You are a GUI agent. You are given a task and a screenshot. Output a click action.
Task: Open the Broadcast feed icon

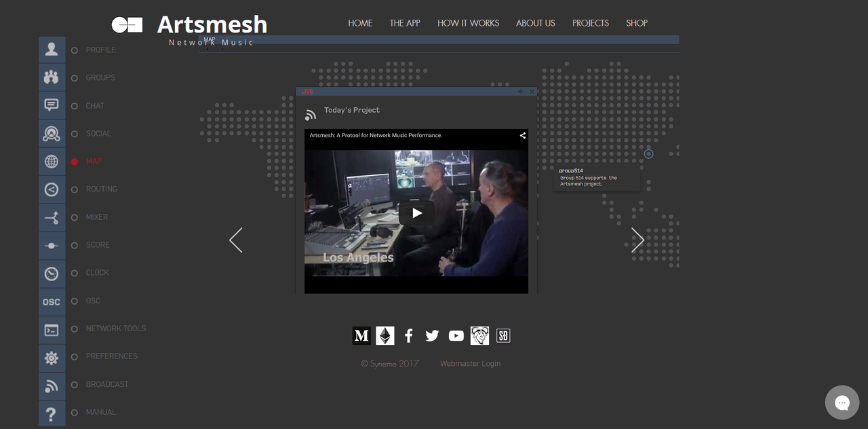point(52,385)
